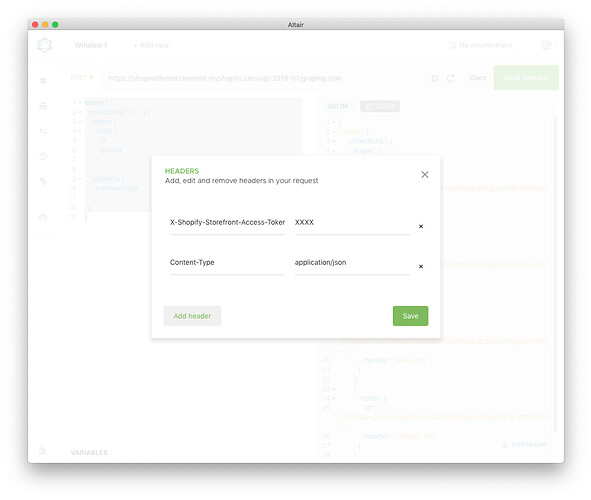
Task: Click the response pane vertical scrollbar
Action: (554, 274)
